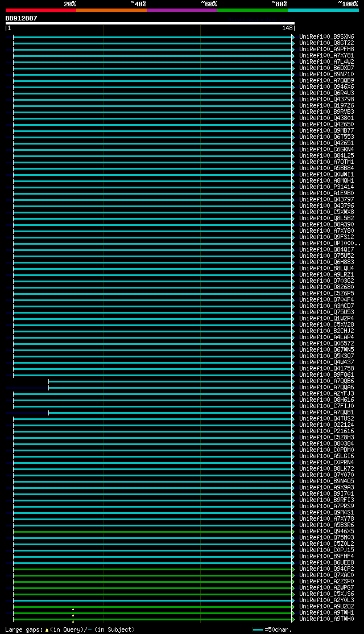Select label UniRef100_Q9MB77
Viewport: 364px width, 634px height.
tap(326, 130)
